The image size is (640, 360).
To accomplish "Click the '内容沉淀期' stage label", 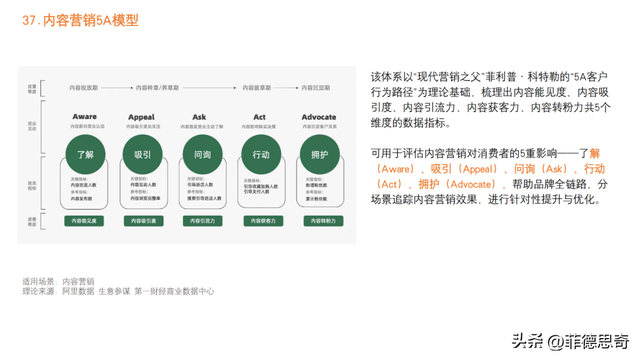I will (x=316, y=88).
